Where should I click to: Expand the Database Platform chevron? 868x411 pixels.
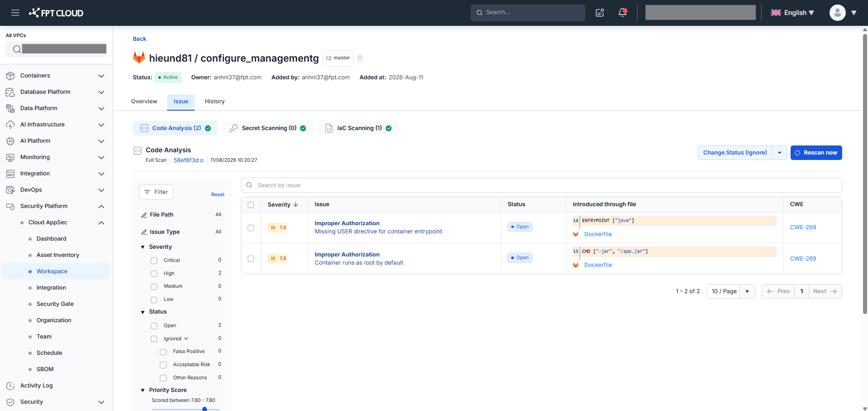click(x=101, y=92)
